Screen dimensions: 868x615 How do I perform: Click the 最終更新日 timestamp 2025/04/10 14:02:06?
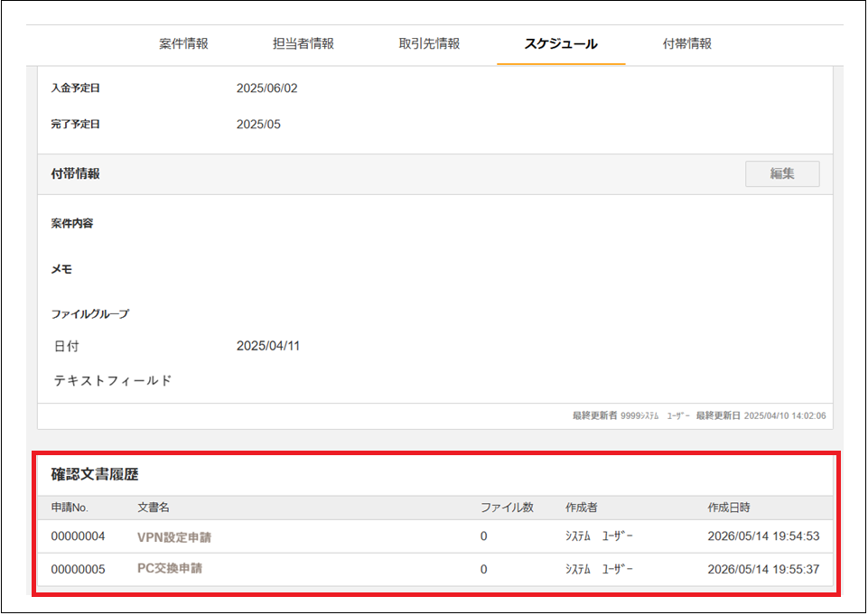coord(784,415)
